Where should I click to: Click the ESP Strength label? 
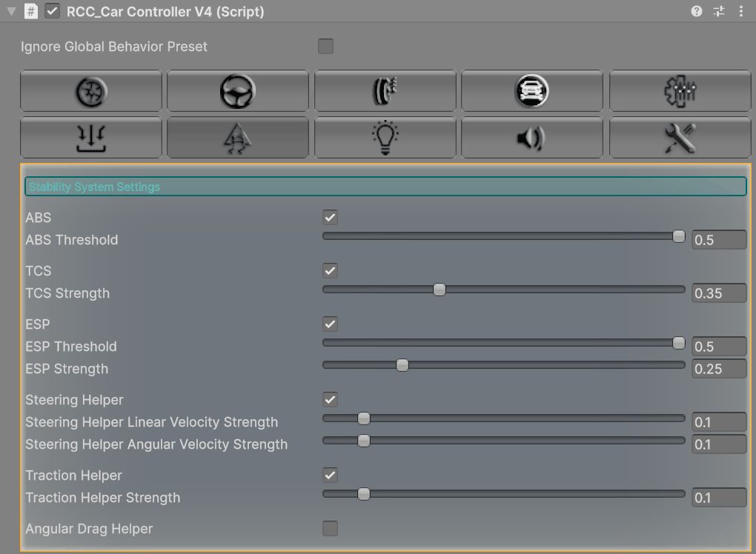point(67,369)
